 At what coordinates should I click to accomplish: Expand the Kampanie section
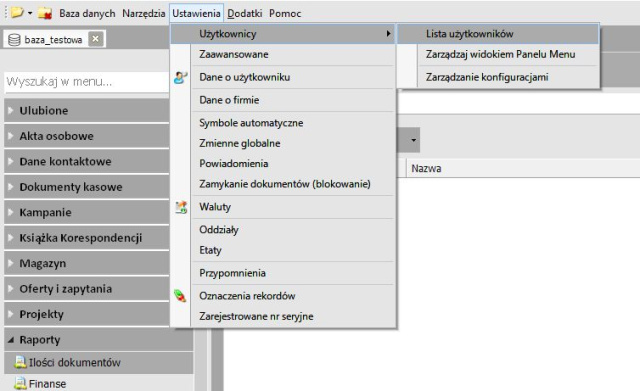pyautogui.click(x=86, y=212)
